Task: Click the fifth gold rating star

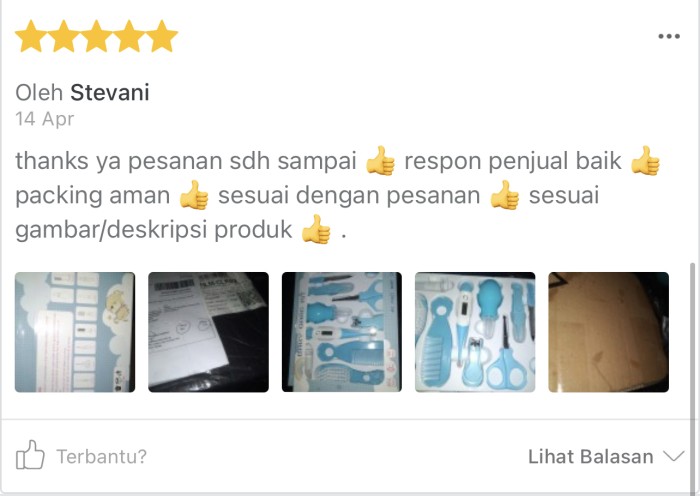Action: point(162,36)
